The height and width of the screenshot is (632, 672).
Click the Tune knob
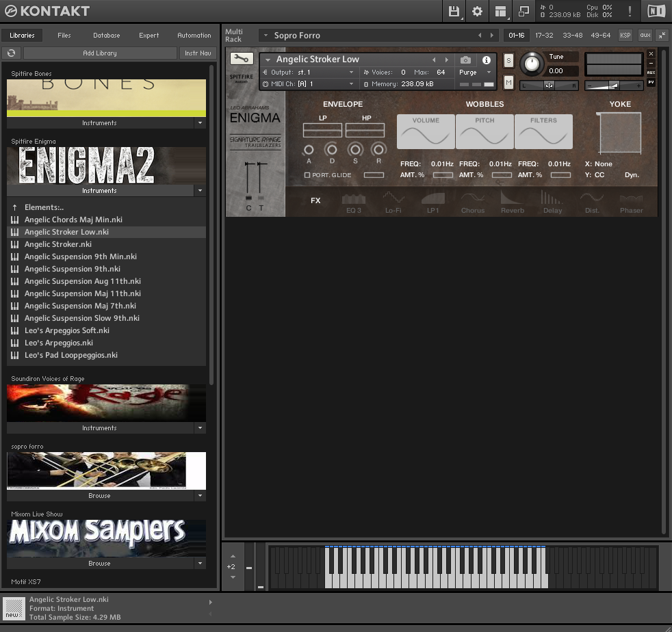tap(532, 64)
